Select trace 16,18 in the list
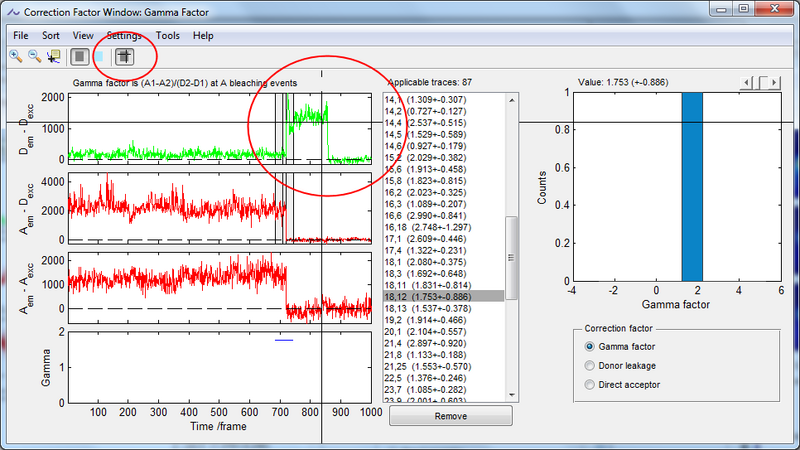 tap(430, 228)
